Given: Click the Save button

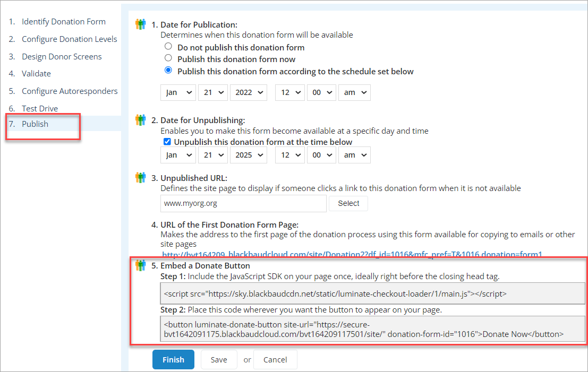Looking at the screenshot, I should [219, 360].
